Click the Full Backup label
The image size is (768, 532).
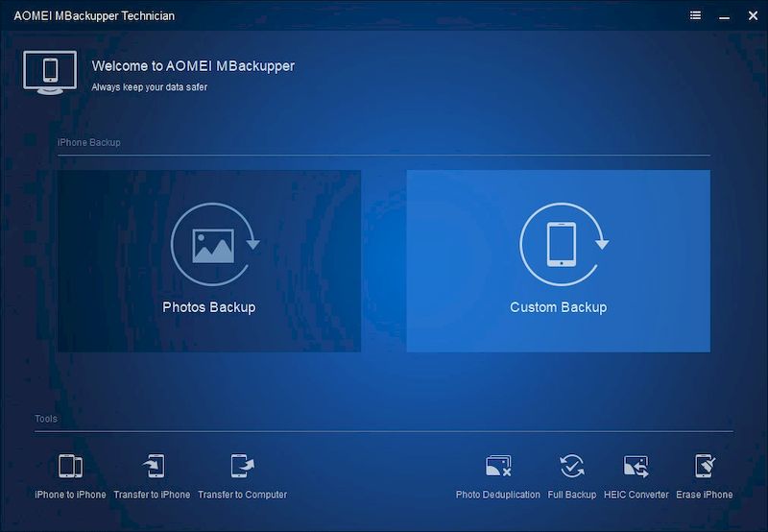pyautogui.click(x=572, y=495)
